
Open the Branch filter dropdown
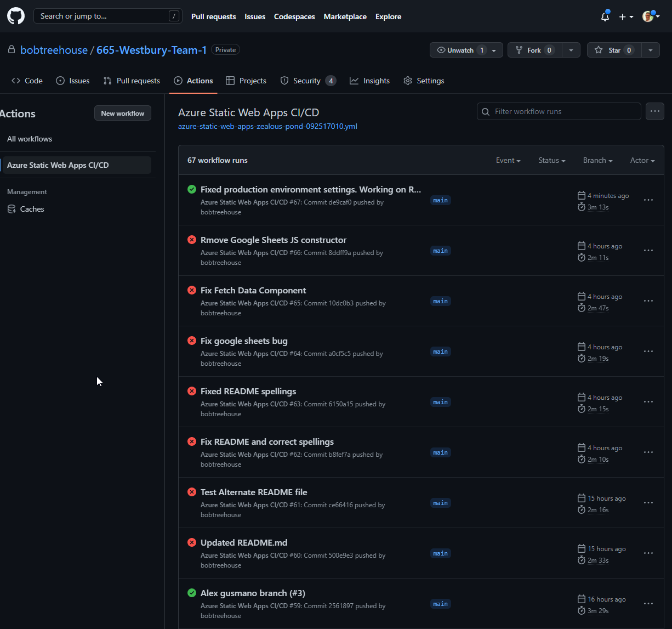(598, 160)
